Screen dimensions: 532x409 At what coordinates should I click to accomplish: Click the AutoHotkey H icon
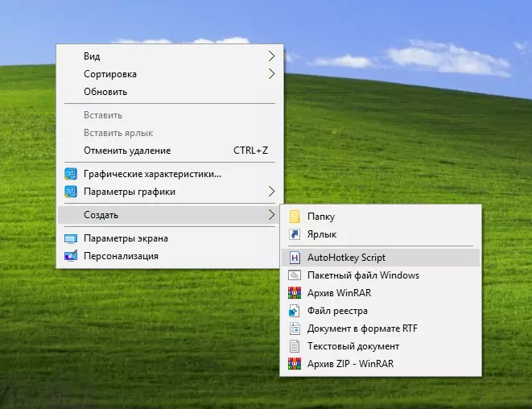295,258
